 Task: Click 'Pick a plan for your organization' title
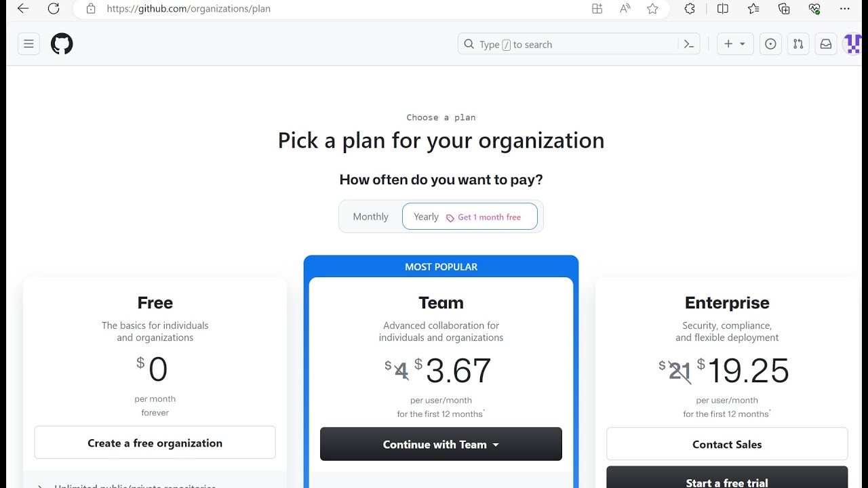click(441, 140)
